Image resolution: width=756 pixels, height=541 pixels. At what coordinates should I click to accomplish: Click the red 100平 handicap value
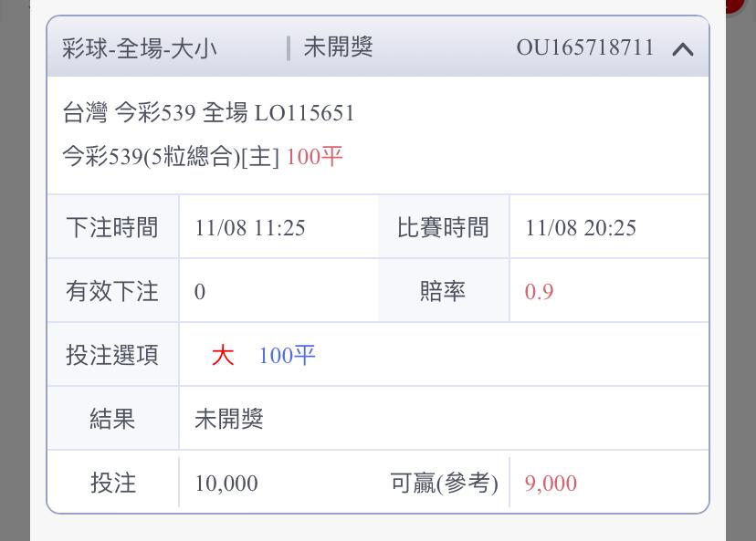click(x=314, y=157)
